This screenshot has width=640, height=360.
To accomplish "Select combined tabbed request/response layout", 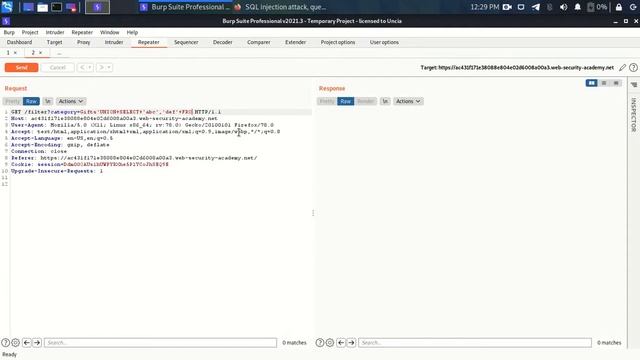I will [x=616, y=83].
